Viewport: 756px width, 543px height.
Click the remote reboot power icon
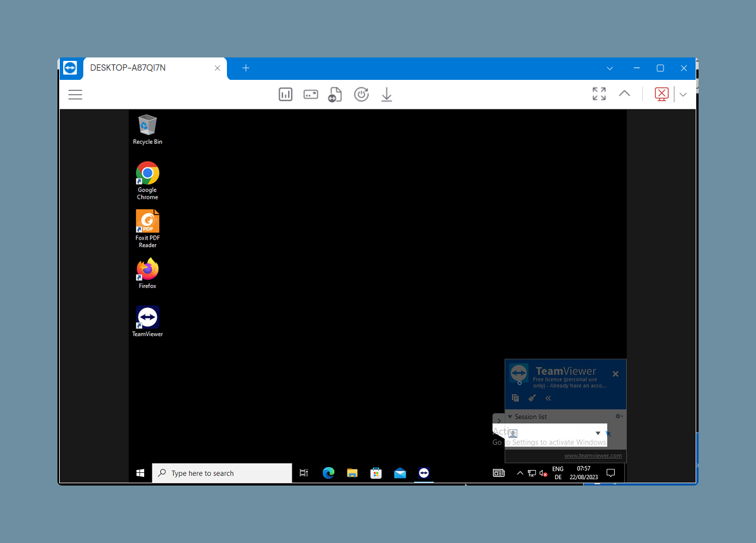click(x=361, y=94)
